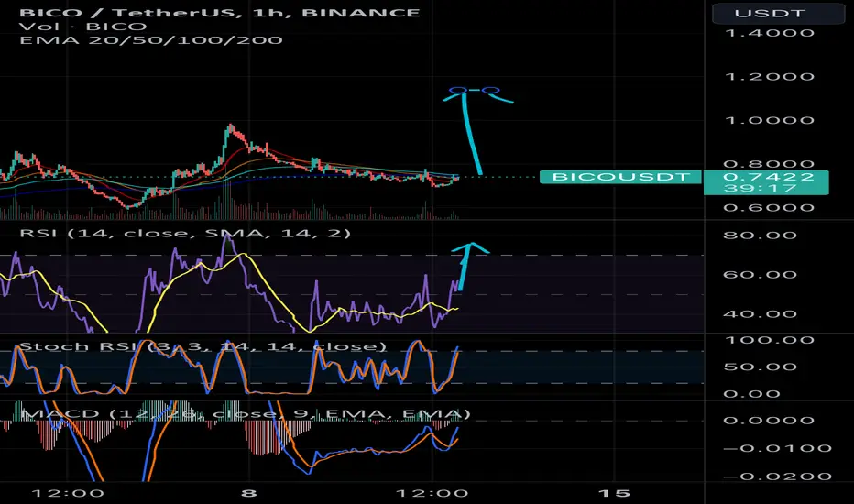Image resolution: width=854 pixels, height=504 pixels.
Task: Click the BICOUSDT price line label
Action: tap(620, 177)
